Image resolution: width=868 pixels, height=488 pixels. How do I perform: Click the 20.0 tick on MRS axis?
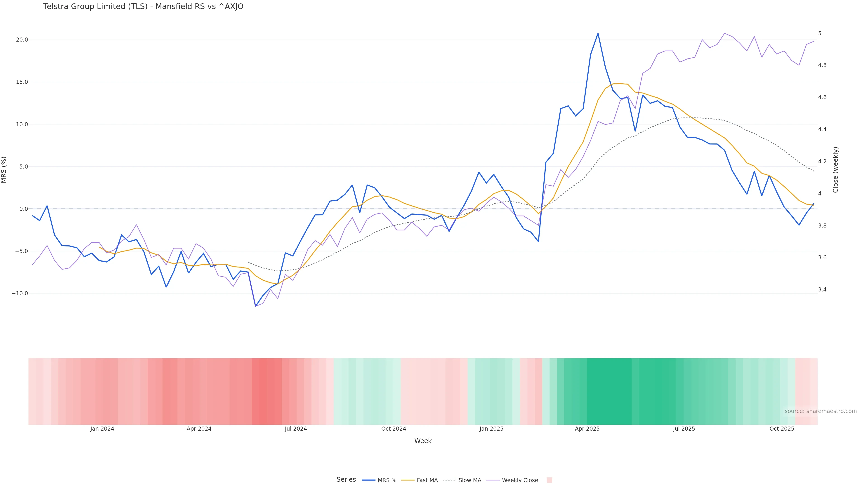coord(22,40)
